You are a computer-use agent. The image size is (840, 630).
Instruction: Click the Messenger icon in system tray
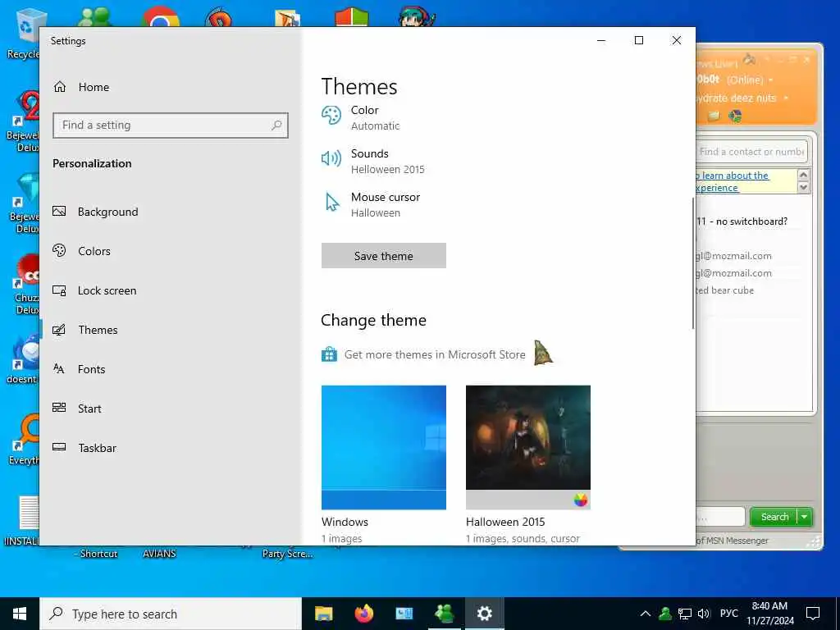point(665,614)
